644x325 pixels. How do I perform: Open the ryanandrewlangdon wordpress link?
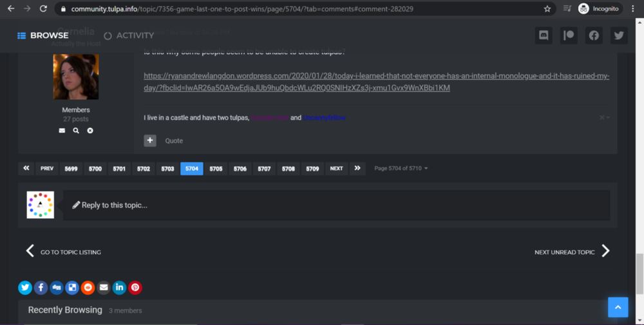pyautogui.click(x=376, y=82)
